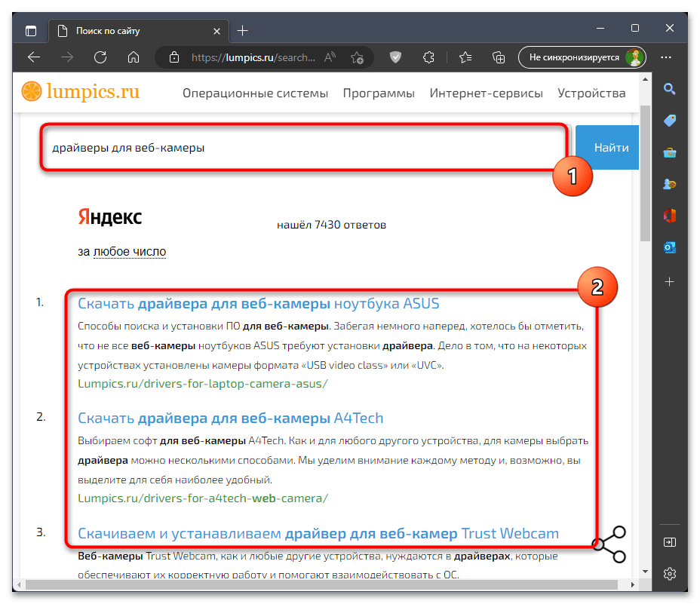
Task: View site security lock info
Action: click(174, 57)
